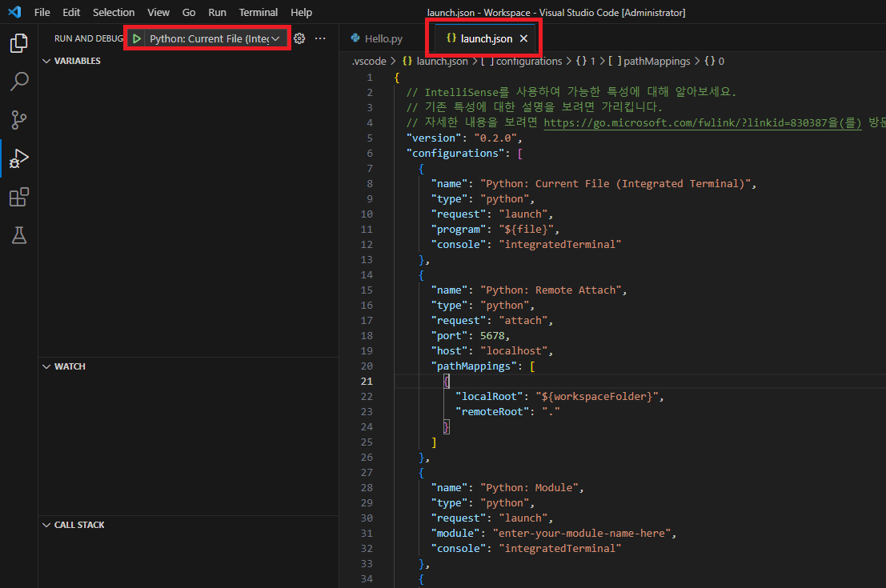The width and height of the screenshot is (886, 588).
Task: Click the VS Code logo icon
Action: 14,12
